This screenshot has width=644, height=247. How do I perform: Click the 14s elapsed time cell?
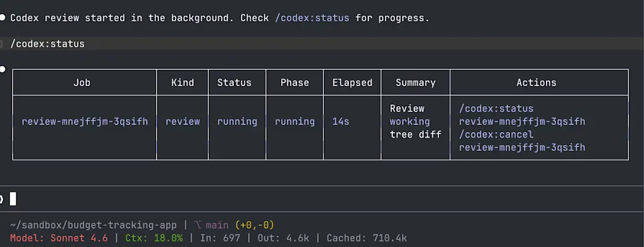340,121
